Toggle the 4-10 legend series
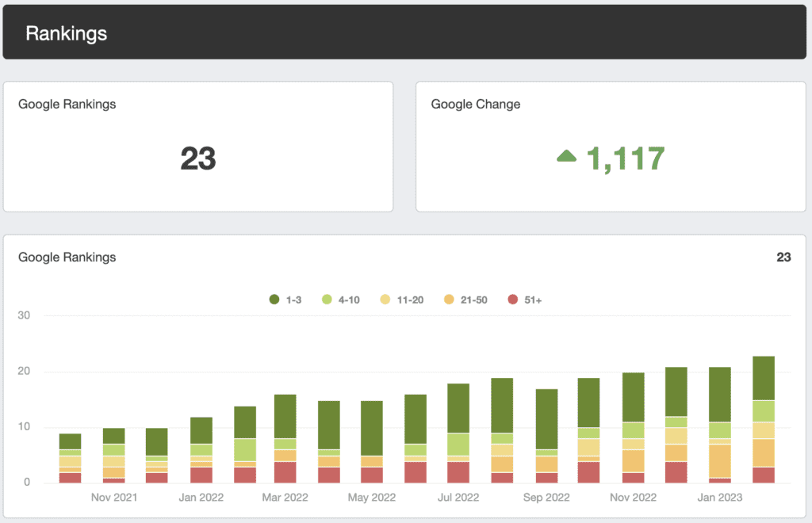This screenshot has height=523, width=812. [x=341, y=300]
